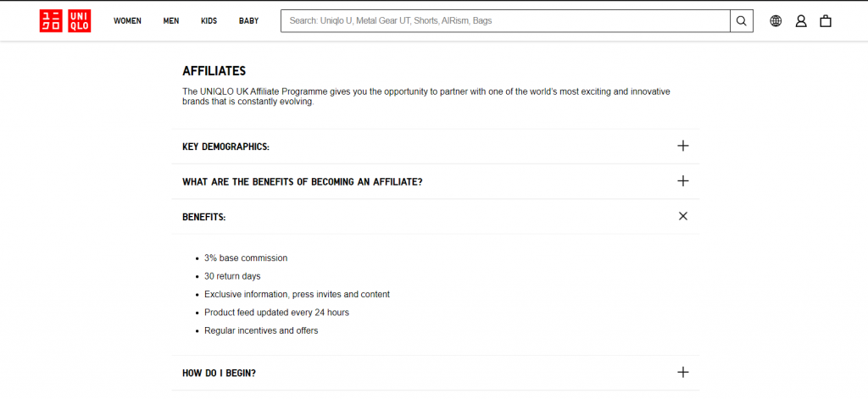Click the BENEFITS: heading label
Screen dimensions: 868x399
tap(203, 217)
